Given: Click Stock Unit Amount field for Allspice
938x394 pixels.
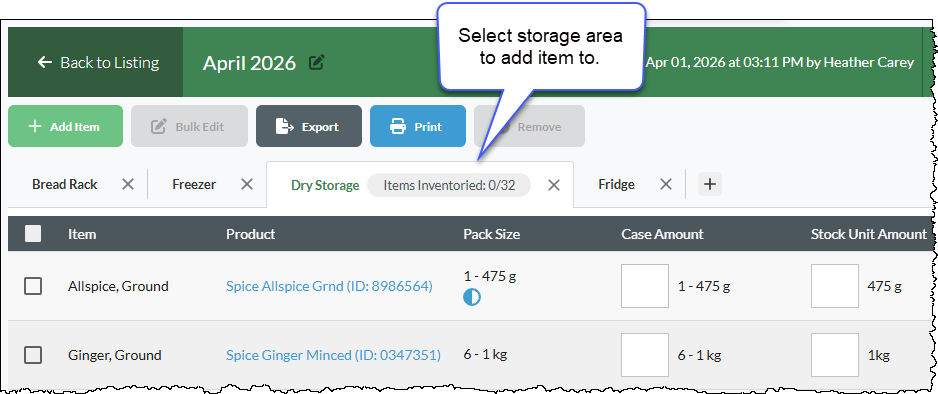Looking at the screenshot, I should click(835, 286).
